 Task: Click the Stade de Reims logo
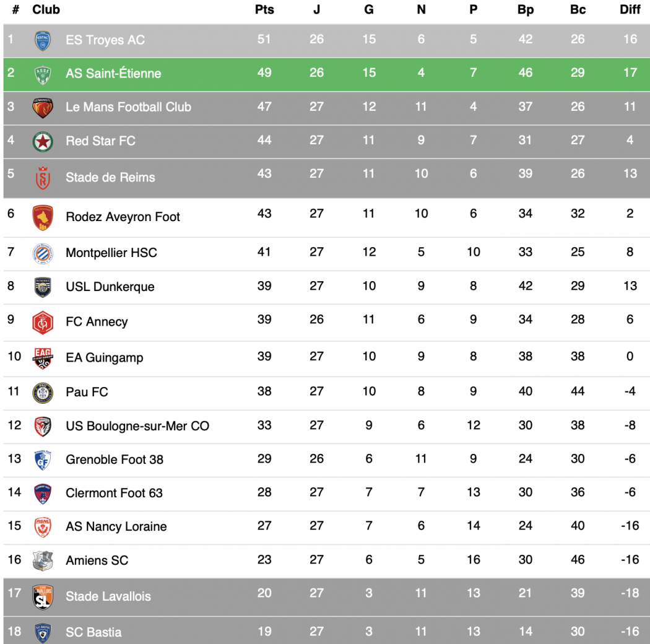pos(43,177)
